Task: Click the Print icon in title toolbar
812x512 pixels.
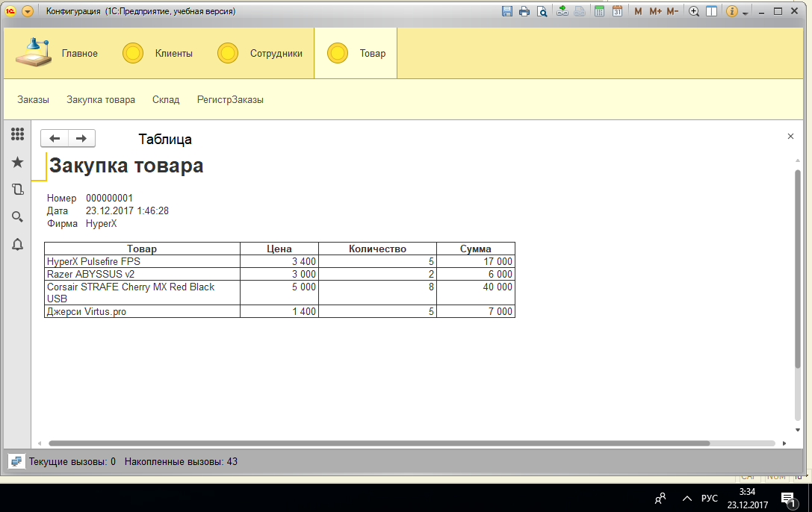Action: tap(524, 11)
